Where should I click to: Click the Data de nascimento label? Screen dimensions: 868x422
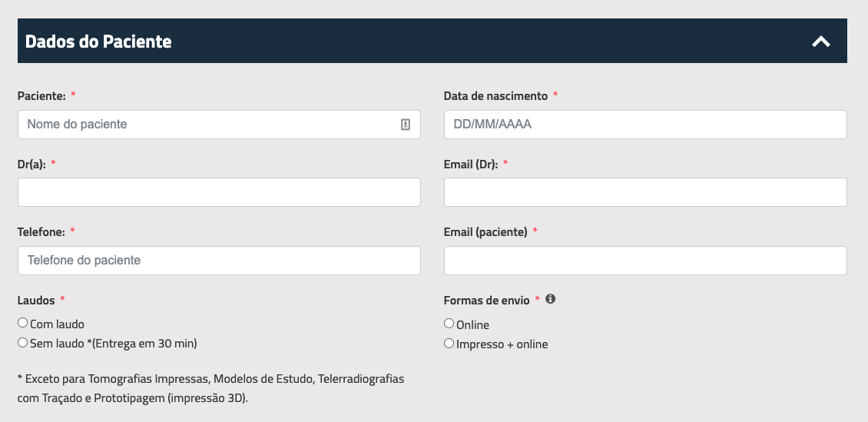tap(495, 96)
